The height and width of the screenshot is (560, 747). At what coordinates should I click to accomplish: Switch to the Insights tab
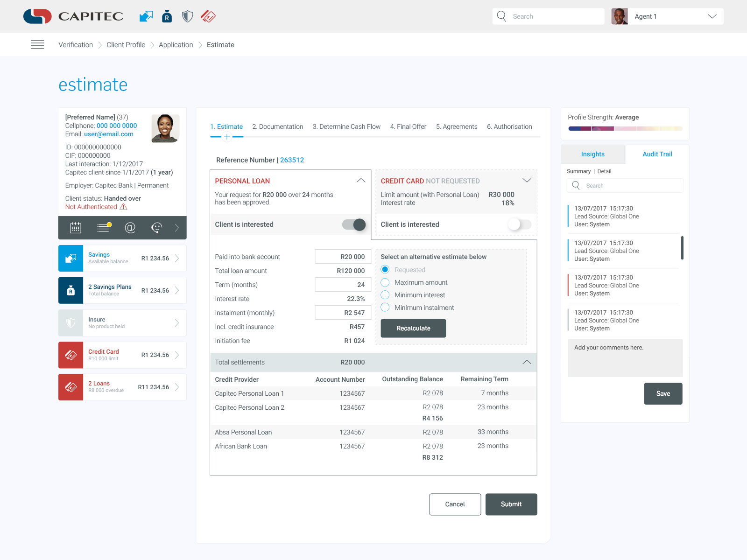tap(592, 154)
